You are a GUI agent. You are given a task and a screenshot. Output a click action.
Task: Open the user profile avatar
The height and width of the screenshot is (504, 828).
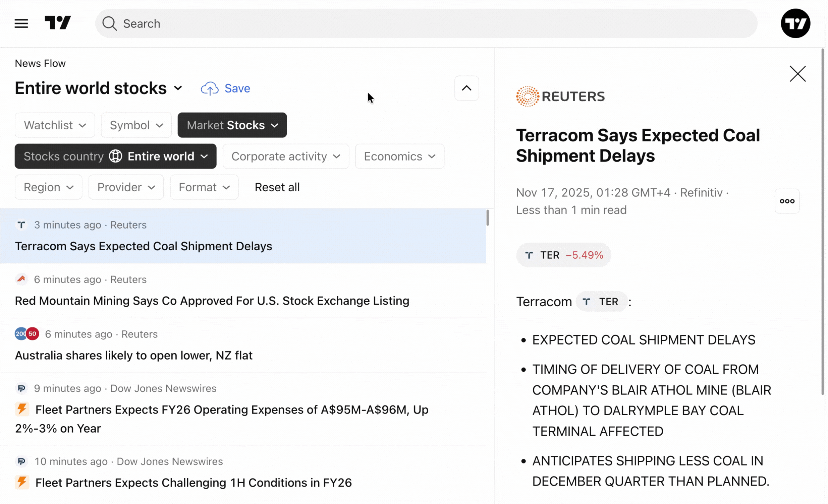(795, 23)
